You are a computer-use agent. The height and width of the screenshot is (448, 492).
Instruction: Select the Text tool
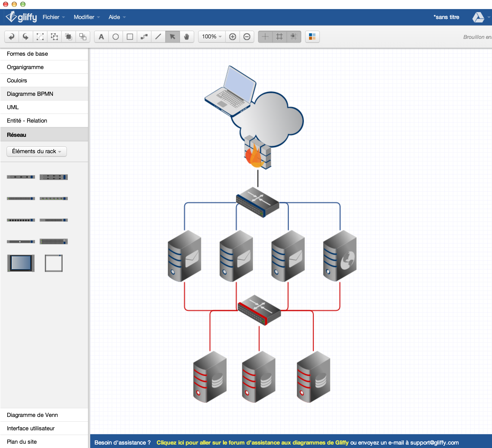101,37
